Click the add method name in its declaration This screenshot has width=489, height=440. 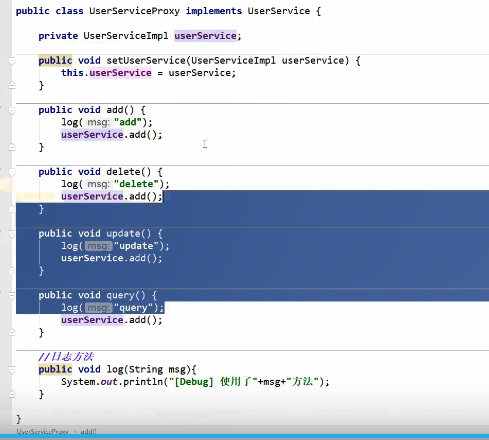(x=115, y=110)
